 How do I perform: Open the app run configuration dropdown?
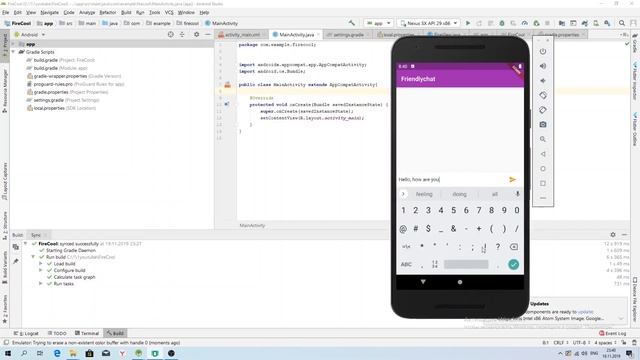click(379, 23)
